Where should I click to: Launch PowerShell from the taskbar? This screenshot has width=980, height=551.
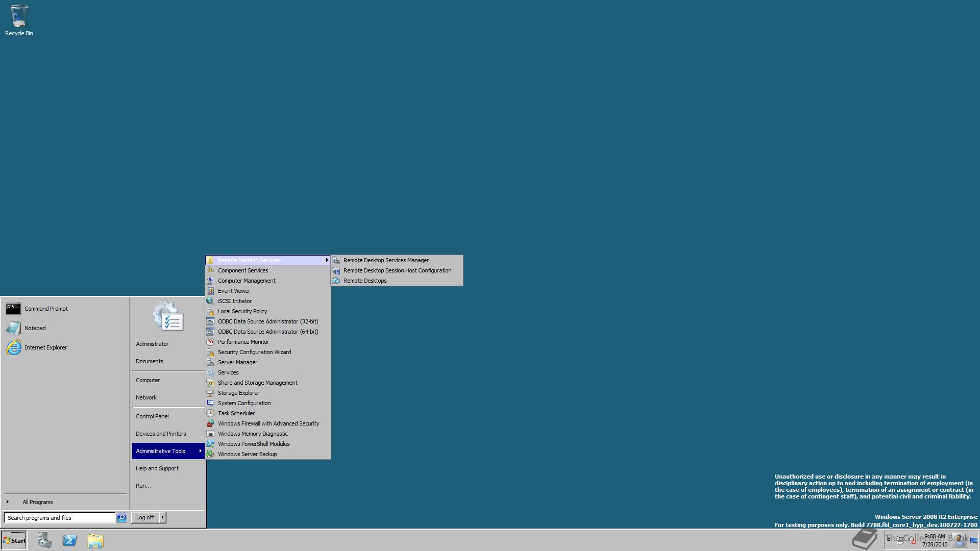(x=70, y=540)
